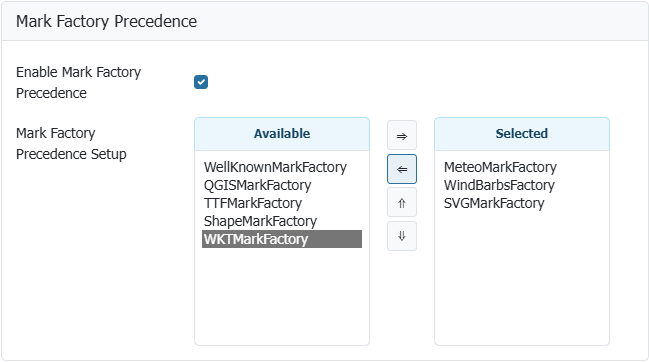Click the highlighted WKTMarkFactory entry
This screenshot has width=649, height=362.
click(281, 239)
